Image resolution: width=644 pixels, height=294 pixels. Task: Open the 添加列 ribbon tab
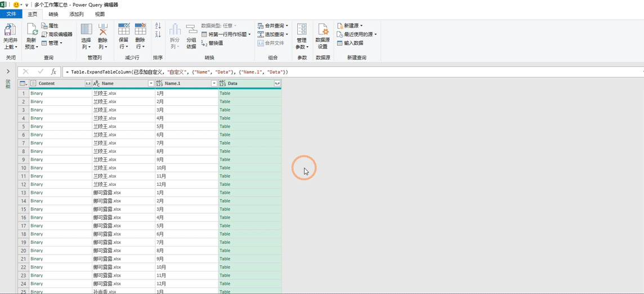click(77, 14)
